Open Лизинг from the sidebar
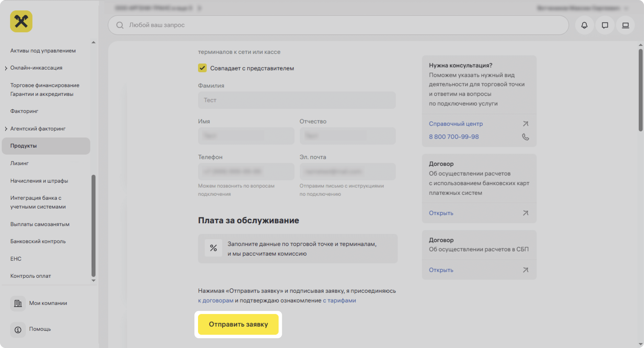Viewport: 644px width, 348px height. point(19,163)
